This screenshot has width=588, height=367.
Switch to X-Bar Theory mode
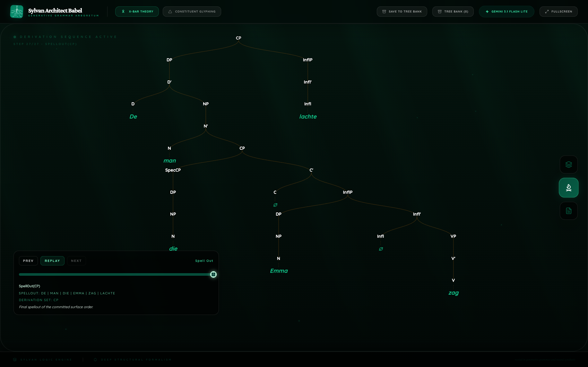137,12
